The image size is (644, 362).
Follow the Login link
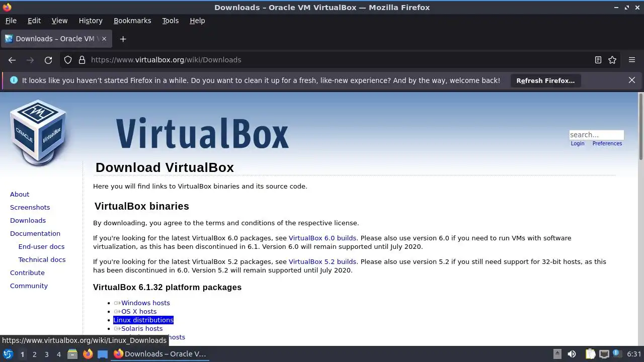point(578,143)
